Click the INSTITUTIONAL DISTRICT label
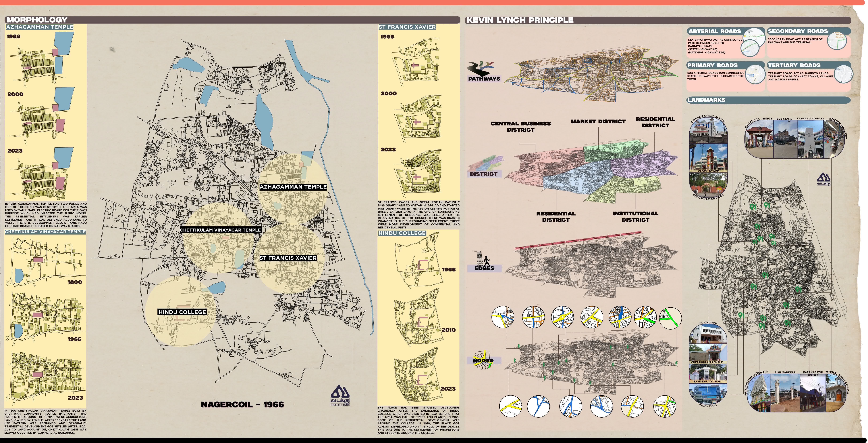This screenshot has width=868, height=443. pyautogui.click(x=636, y=217)
